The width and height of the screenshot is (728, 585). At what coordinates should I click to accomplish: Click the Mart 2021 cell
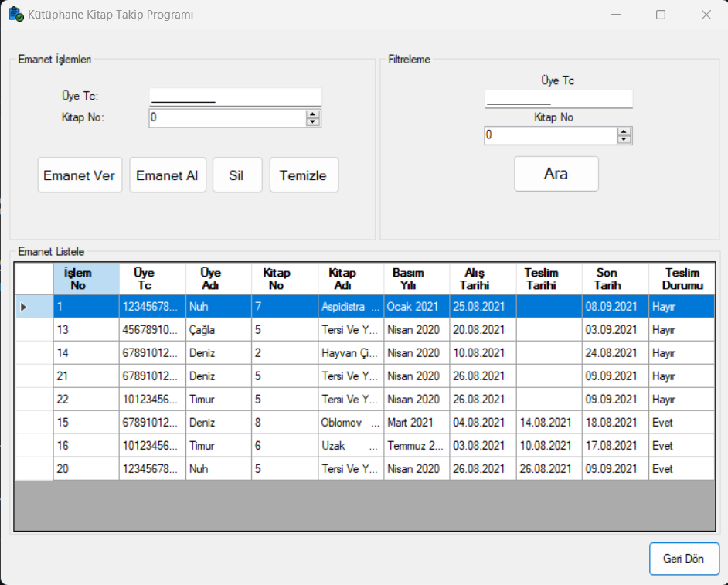click(x=417, y=423)
